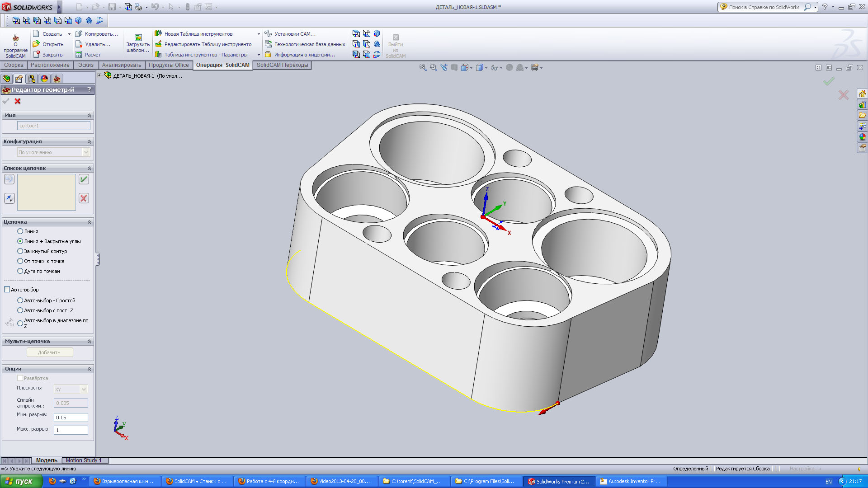This screenshot has height=488, width=868.
Task: Choose От точки к точке chain mode
Action: click(20, 261)
